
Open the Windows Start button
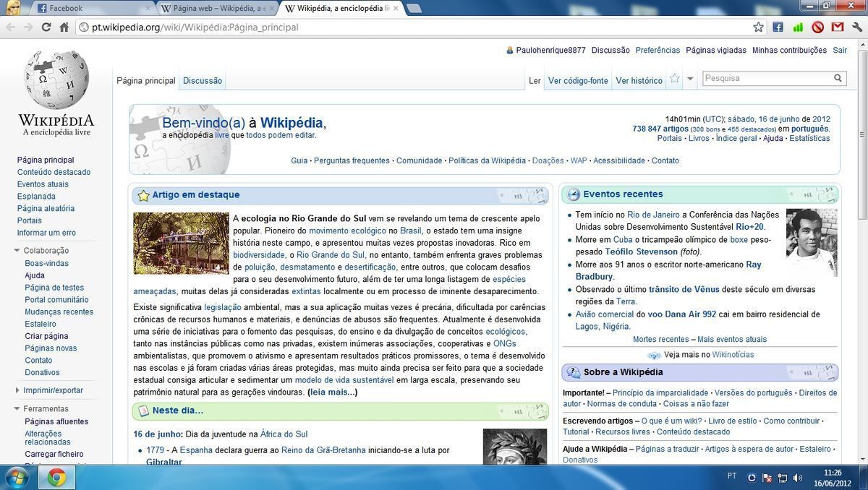pos(15,477)
